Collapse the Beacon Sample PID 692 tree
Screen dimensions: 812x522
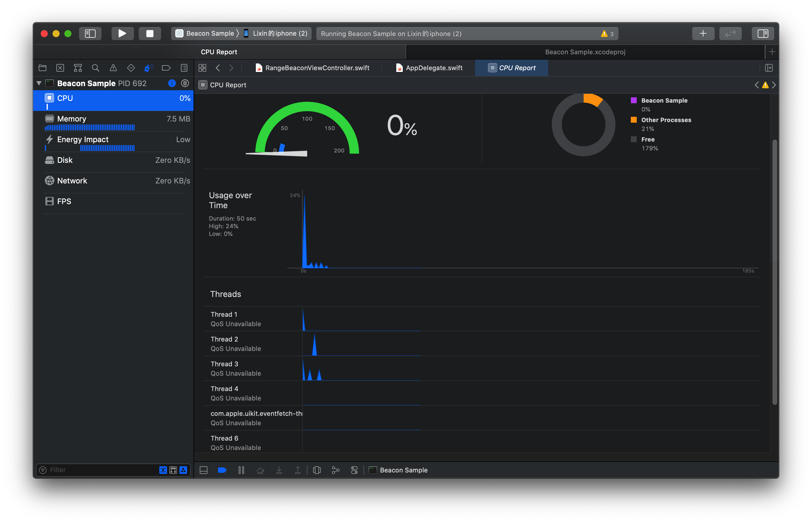pyautogui.click(x=39, y=83)
